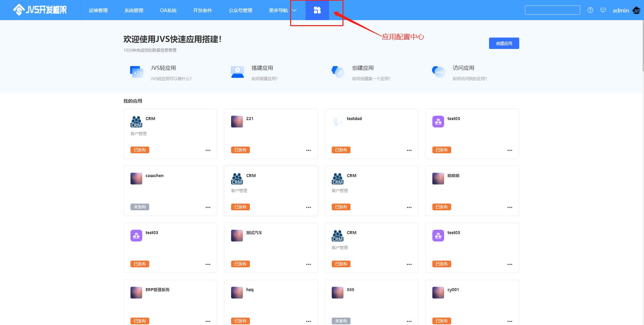Click the 888 app icon

tap(337, 292)
